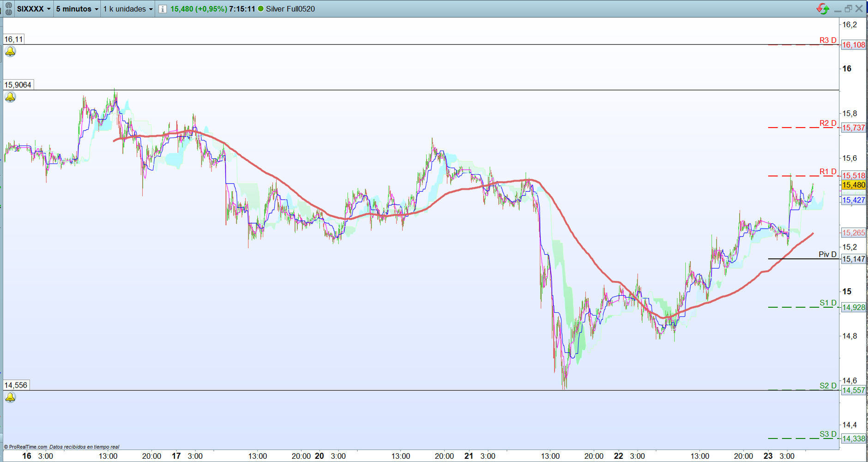This screenshot has width=868, height=462.
Task: Click the green 14,928 price tag
Action: pyautogui.click(x=854, y=307)
